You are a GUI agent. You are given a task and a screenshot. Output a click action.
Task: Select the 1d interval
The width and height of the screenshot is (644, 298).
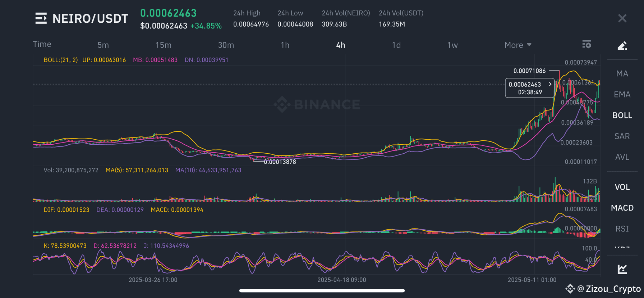point(396,45)
